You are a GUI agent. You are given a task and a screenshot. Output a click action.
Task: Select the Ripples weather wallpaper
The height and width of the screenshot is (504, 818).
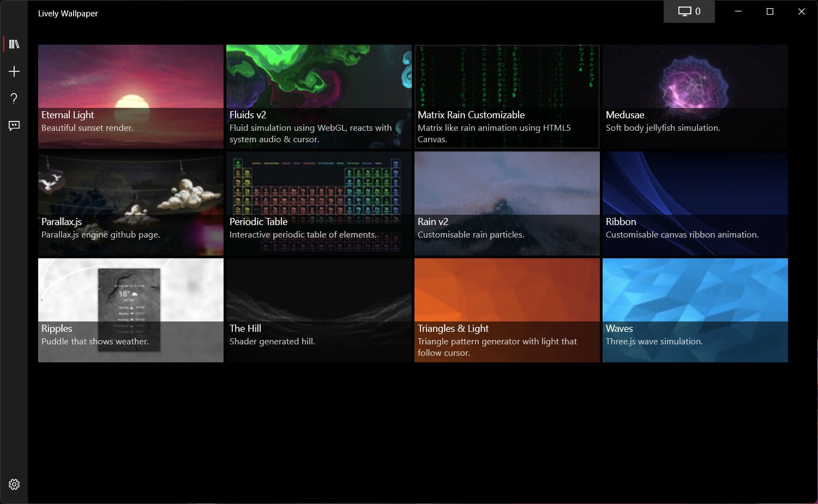[x=131, y=310]
